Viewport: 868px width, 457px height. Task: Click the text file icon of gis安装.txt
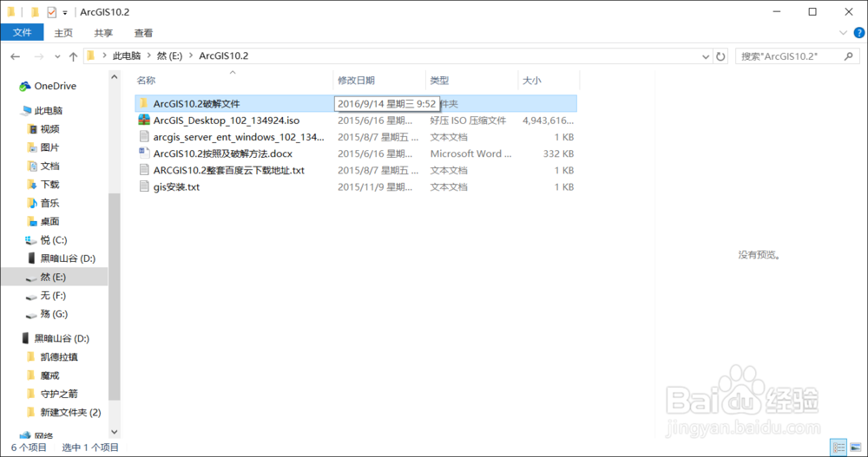[144, 186]
